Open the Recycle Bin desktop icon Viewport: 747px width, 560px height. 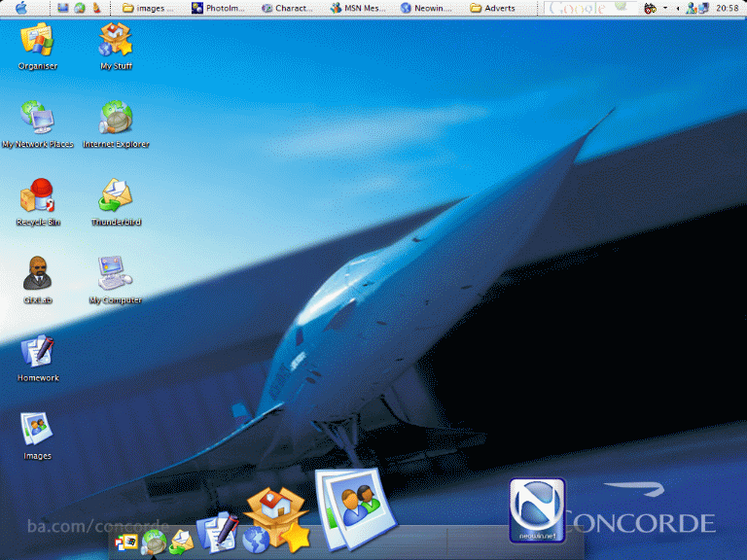38,202
